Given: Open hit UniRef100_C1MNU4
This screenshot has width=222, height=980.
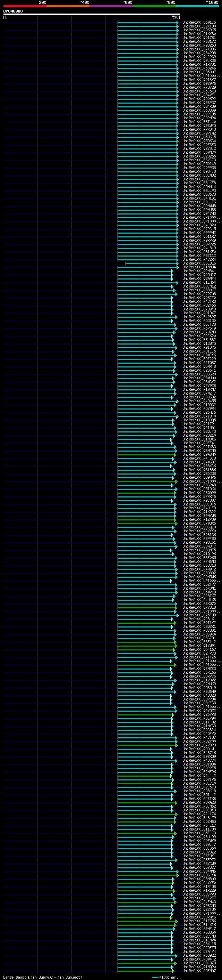Looking at the screenshot, I should [x=199, y=267].
